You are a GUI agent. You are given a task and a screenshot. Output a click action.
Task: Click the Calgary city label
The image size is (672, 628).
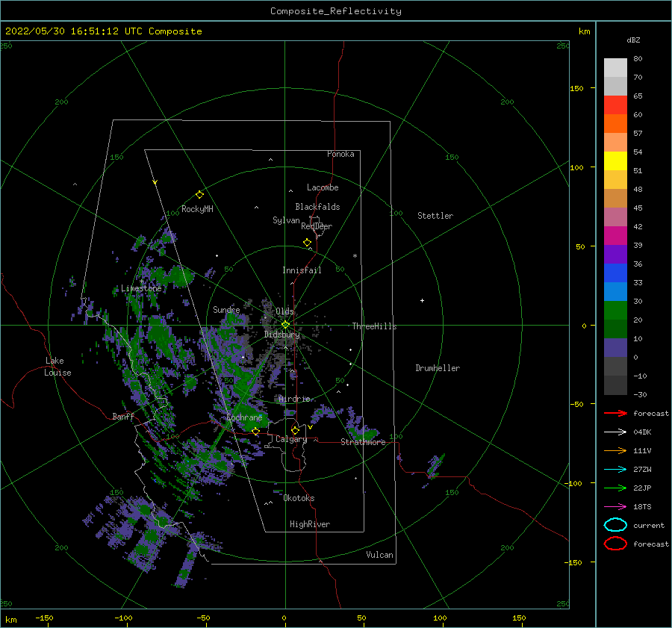[x=291, y=439]
